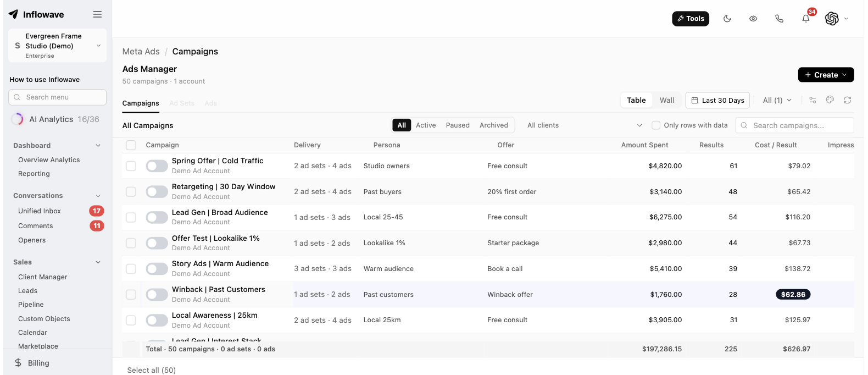Screen dimensions: 868x375
Task: Filter by Archived campaigns
Action: pos(494,125)
